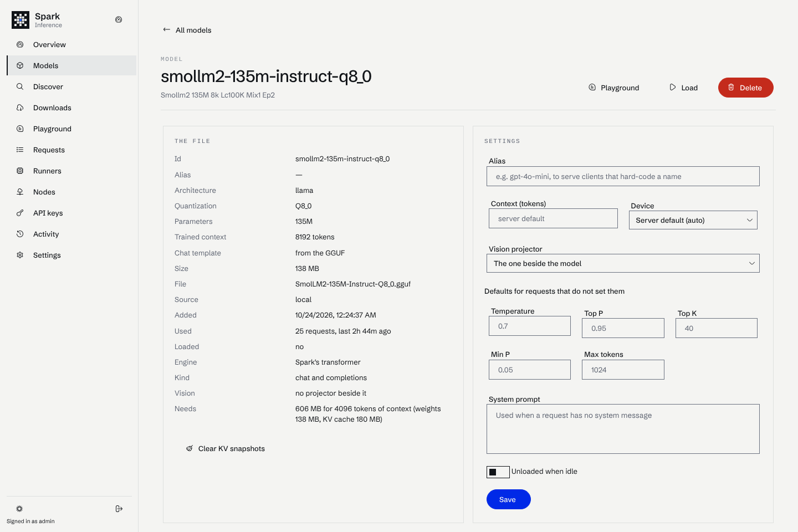Go back to All models

187,30
